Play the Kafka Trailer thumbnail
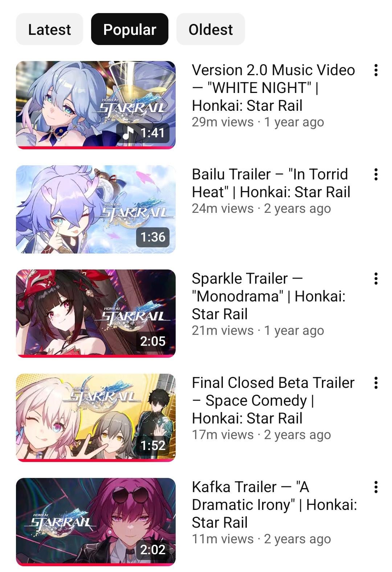392x572 pixels. (96, 522)
